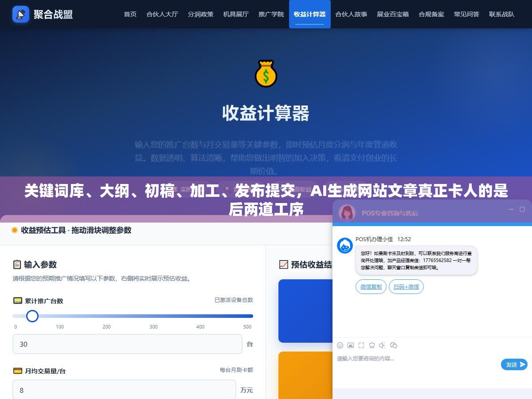Open the 合伙人大厅 nav item

(162, 14)
